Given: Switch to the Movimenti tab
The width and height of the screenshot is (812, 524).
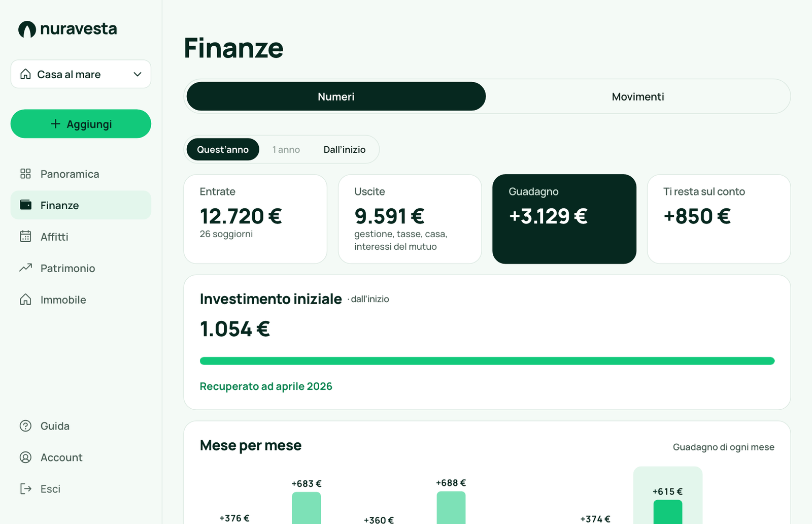Looking at the screenshot, I should pyautogui.click(x=638, y=96).
